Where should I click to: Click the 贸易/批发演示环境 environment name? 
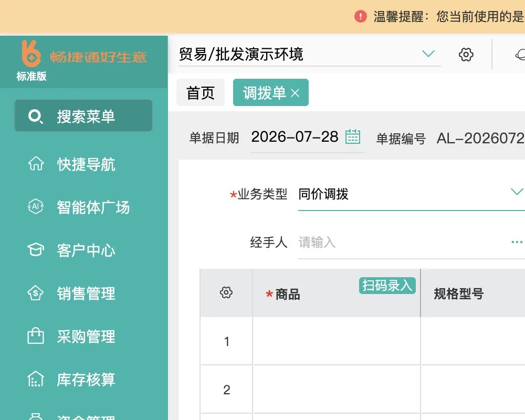coord(241,54)
